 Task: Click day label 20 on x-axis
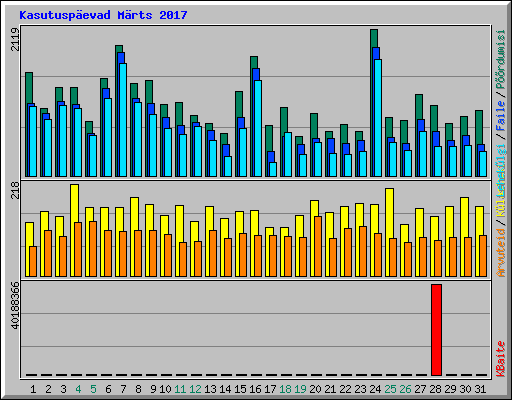pos(315,389)
